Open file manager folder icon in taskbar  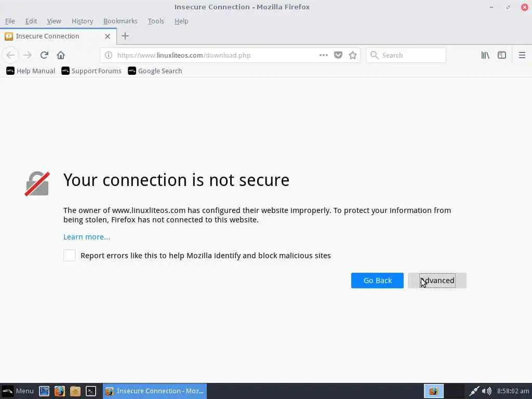75,391
